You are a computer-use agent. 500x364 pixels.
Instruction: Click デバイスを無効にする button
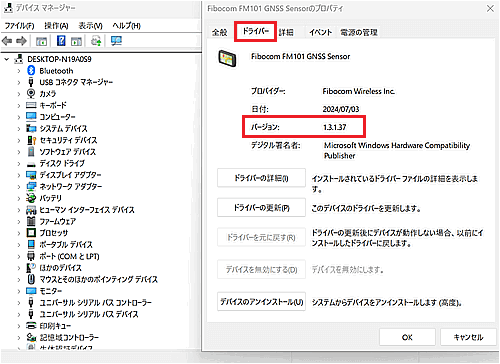[x=261, y=269]
